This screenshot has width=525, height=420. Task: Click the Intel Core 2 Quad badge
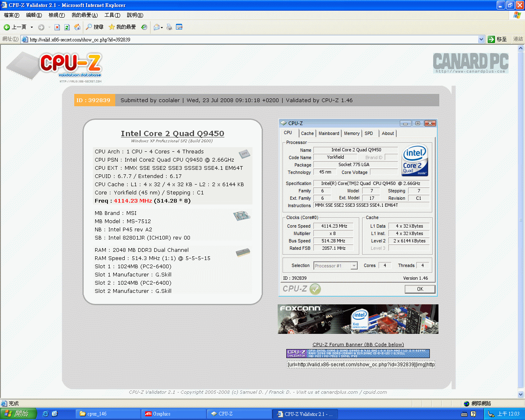(415, 160)
